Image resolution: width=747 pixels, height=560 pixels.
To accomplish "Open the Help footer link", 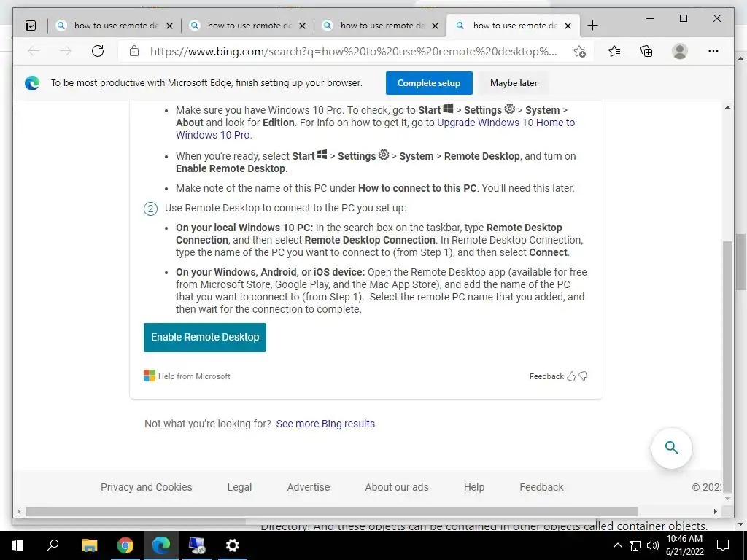I will click(474, 487).
